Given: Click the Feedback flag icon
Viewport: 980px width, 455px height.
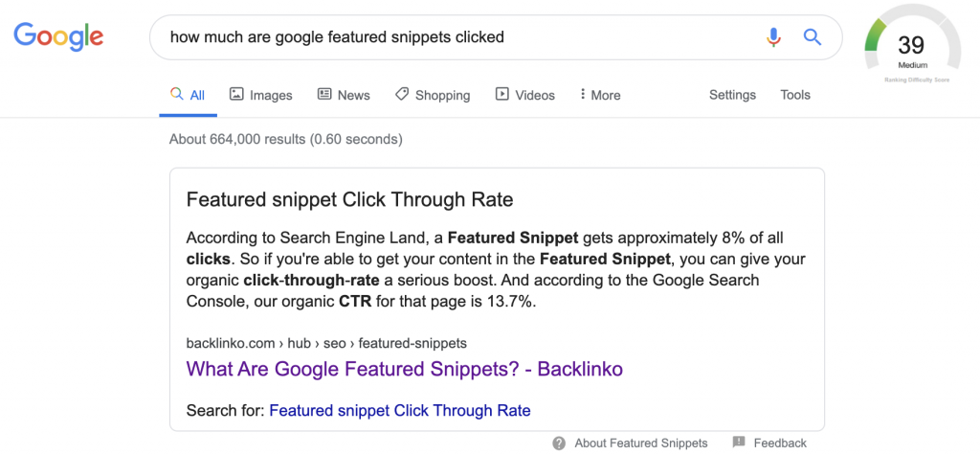Looking at the screenshot, I should [x=739, y=442].
